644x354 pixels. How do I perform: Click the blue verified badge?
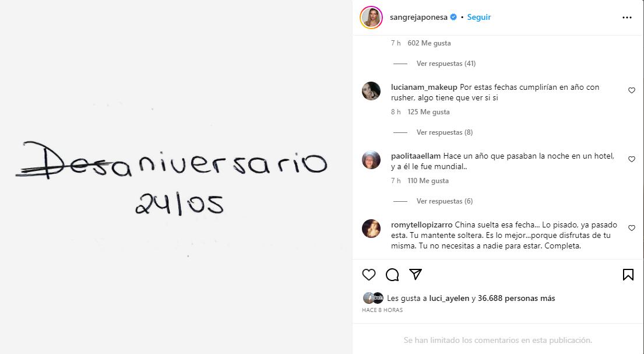point(453,17)
